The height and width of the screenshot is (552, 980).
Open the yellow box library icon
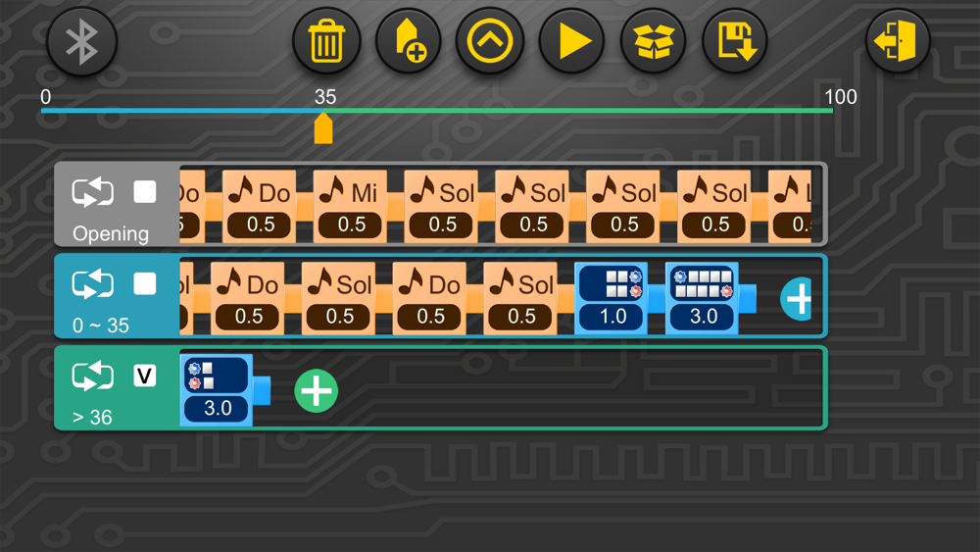[653, 41]
